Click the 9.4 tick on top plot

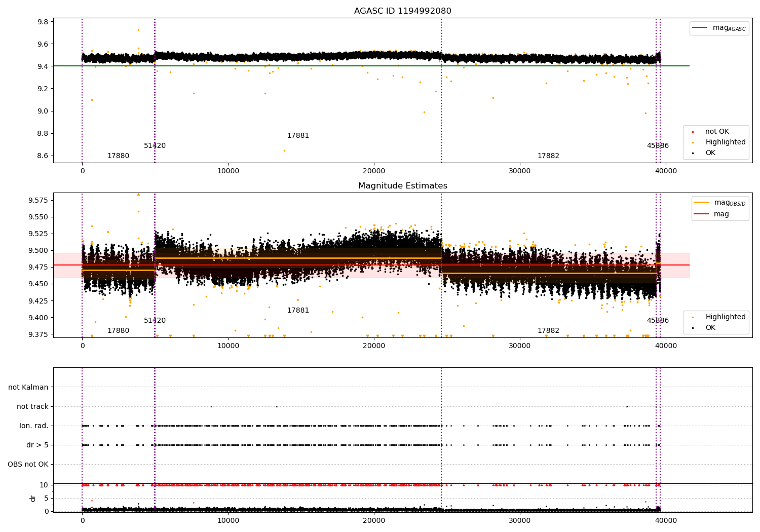click(43, 66)
